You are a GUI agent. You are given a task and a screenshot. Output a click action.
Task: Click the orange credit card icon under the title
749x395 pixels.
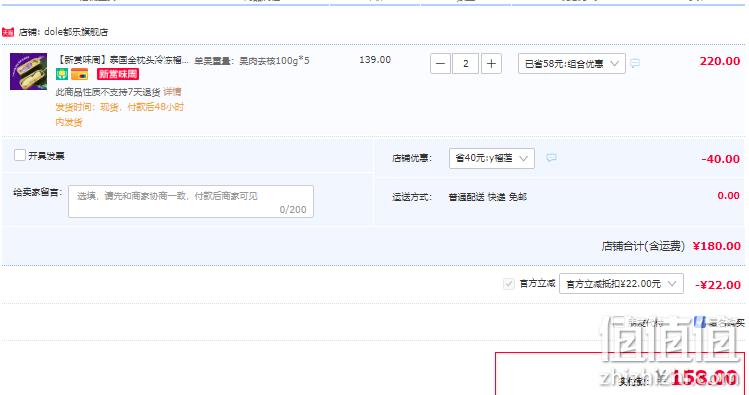[x=79, y=74]
